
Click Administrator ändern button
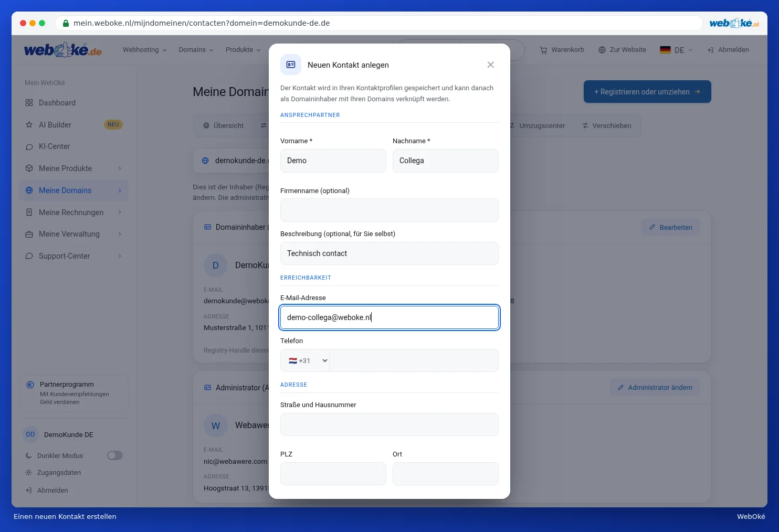(655, 388)
